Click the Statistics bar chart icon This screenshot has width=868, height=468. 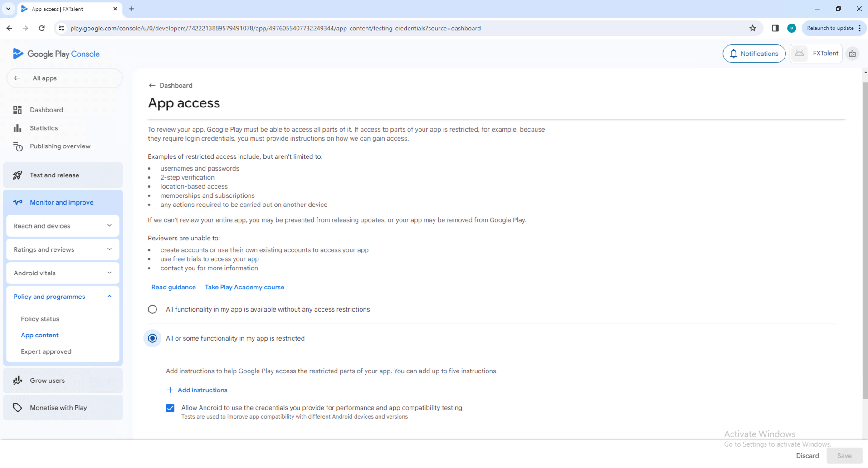click(17, 128)
